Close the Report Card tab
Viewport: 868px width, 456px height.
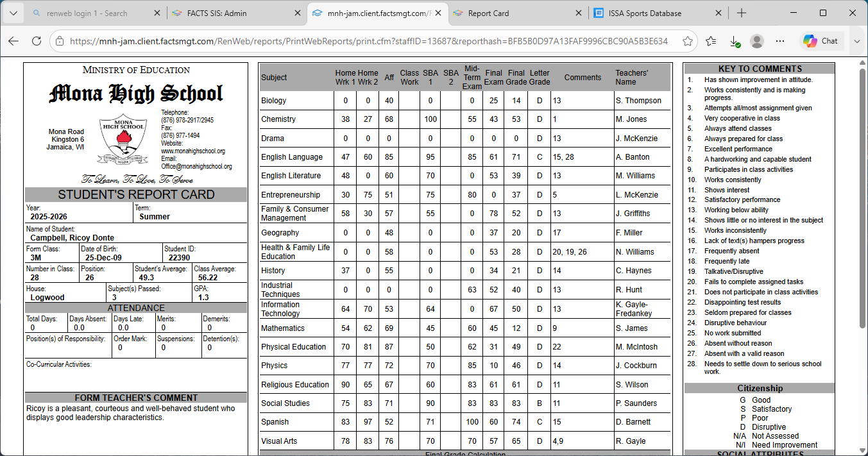click(x=578, y=13)
